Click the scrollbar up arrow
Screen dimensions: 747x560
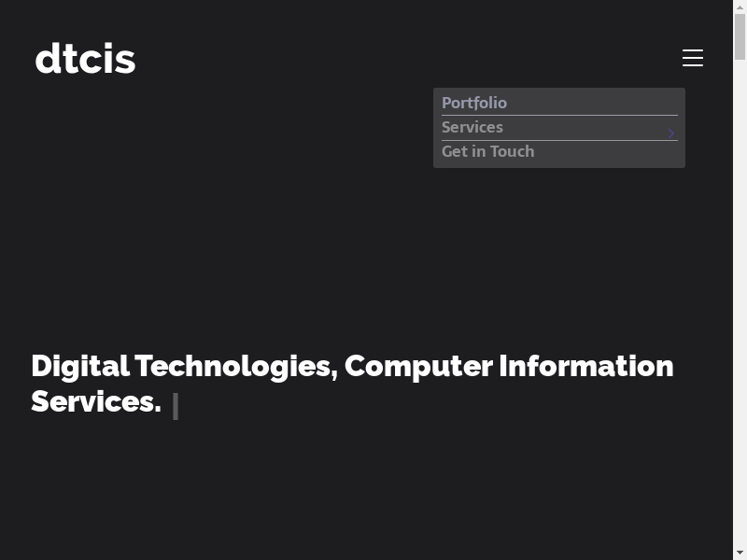(x=740, y=7)
